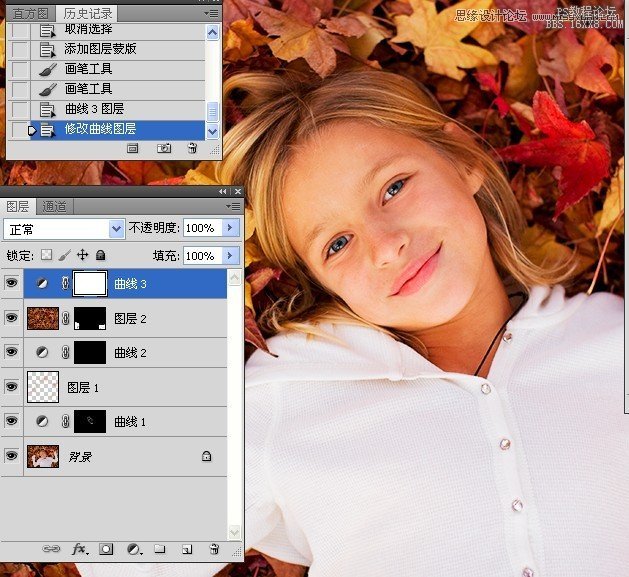Lock position move icon
Image resolution: width=629 pixels, height=577 pixels.
[x=82, y=254]
